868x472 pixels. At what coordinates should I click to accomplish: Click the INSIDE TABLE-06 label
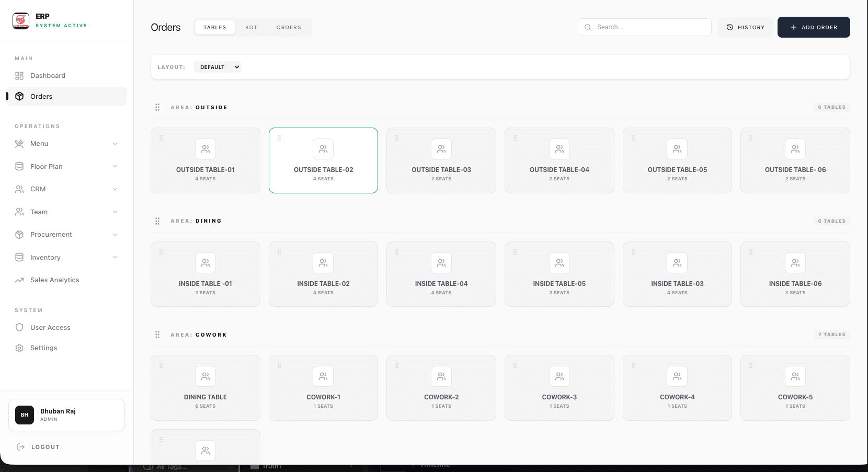[x=795, y=284]
